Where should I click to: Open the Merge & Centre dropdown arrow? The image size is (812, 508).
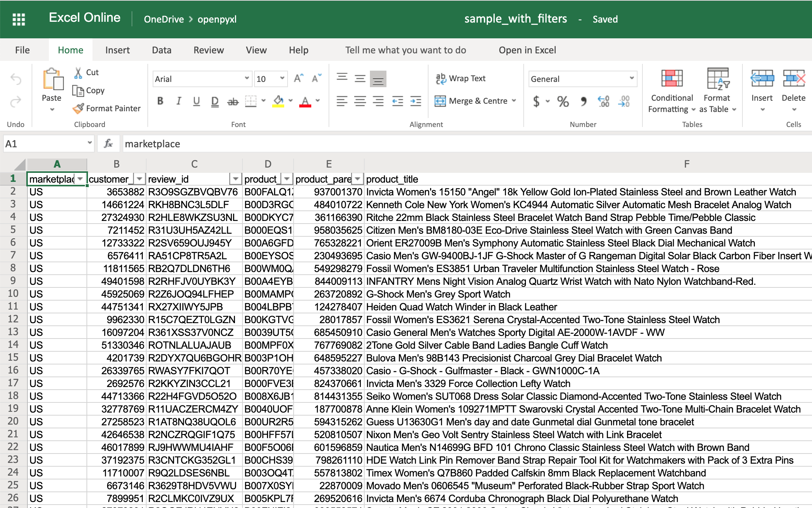tap(514, 100)
